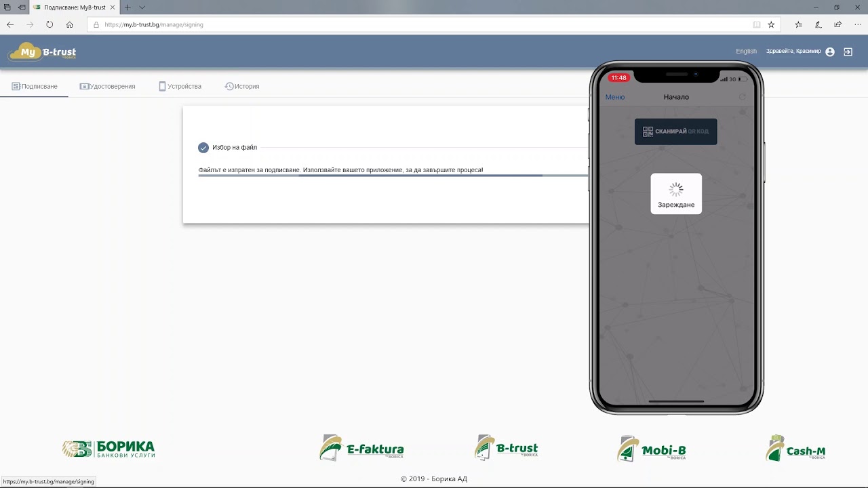Show tabs you've set aside icon
The image size is (868, 488).
(7, 7)
